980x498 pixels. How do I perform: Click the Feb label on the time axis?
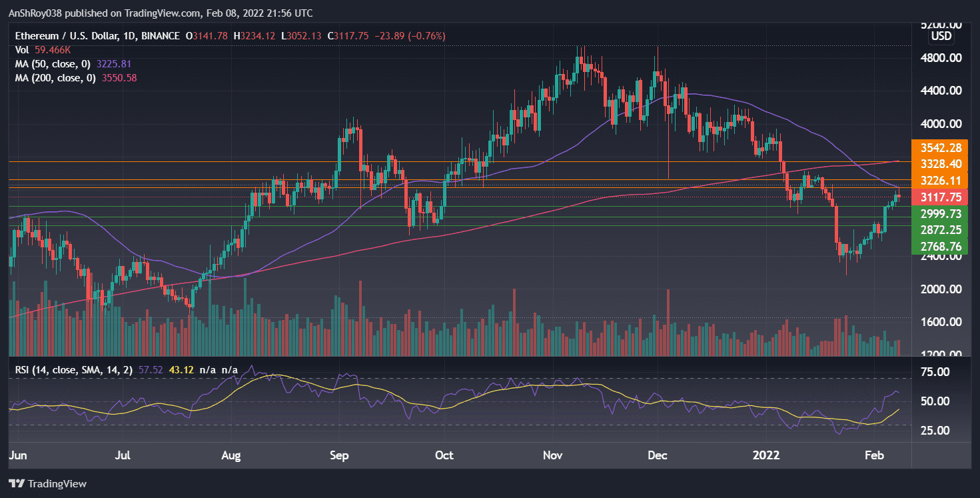(x=873, y=455)
